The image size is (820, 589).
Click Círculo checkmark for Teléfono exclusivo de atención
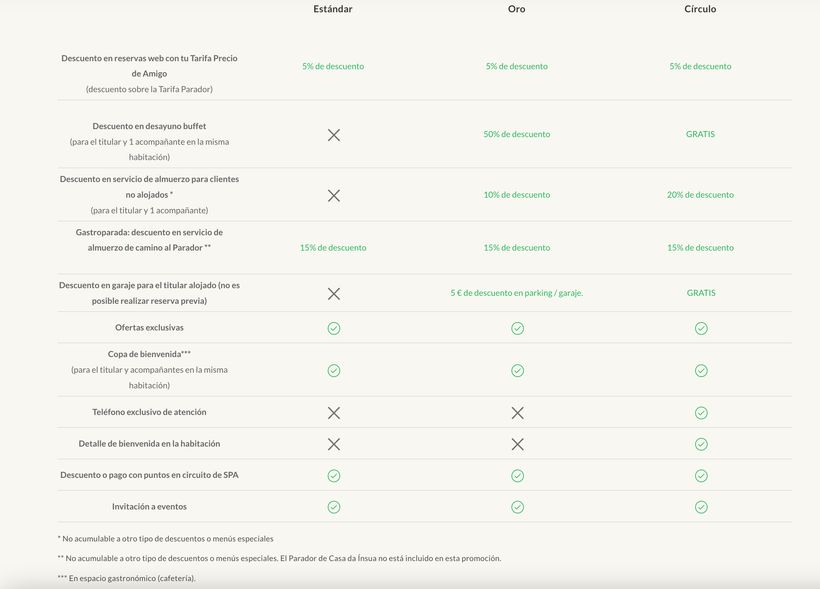(x=701, y=413)
